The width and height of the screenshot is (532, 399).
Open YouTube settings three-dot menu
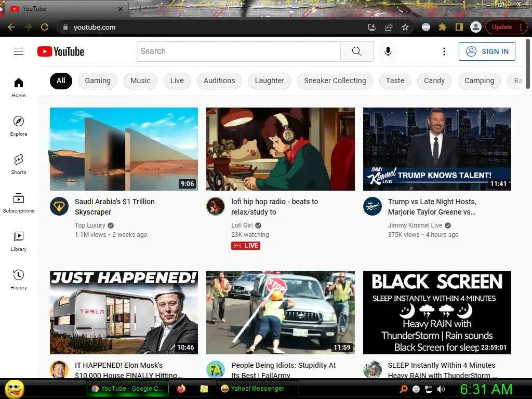coord(444,51)
